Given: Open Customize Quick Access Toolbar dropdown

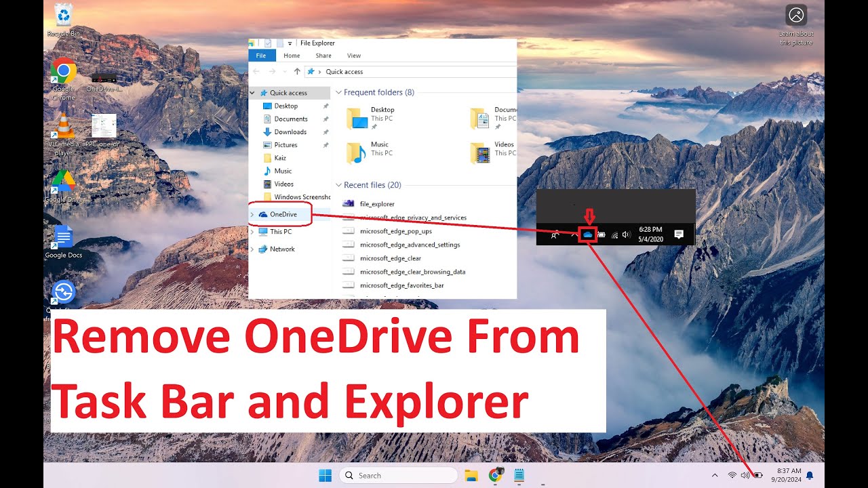Looking at the screenshot, I should click(290, 43).
